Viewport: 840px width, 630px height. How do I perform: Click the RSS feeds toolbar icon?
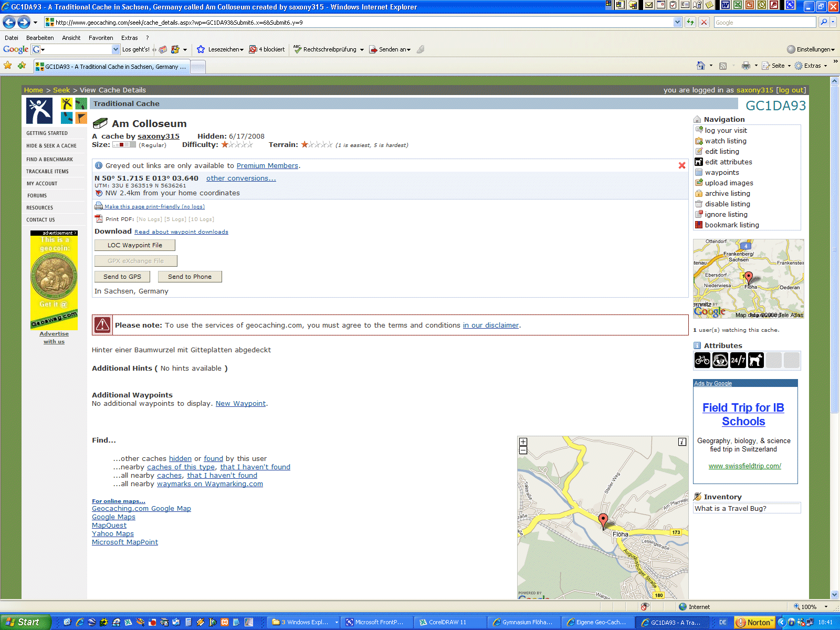click(723, 66)
